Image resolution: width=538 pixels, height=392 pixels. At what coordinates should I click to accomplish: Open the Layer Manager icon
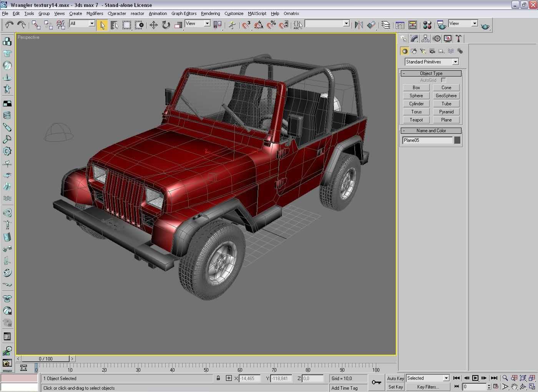[x=386, y=25]
